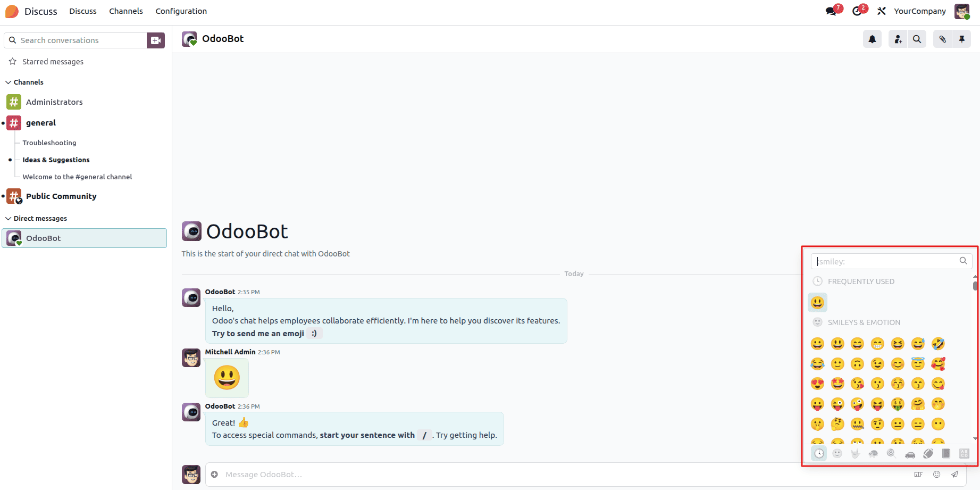Click OdooBot name in chat header
Image resolution: width=980 pixels, height=490 pixels.
[223, 39]
